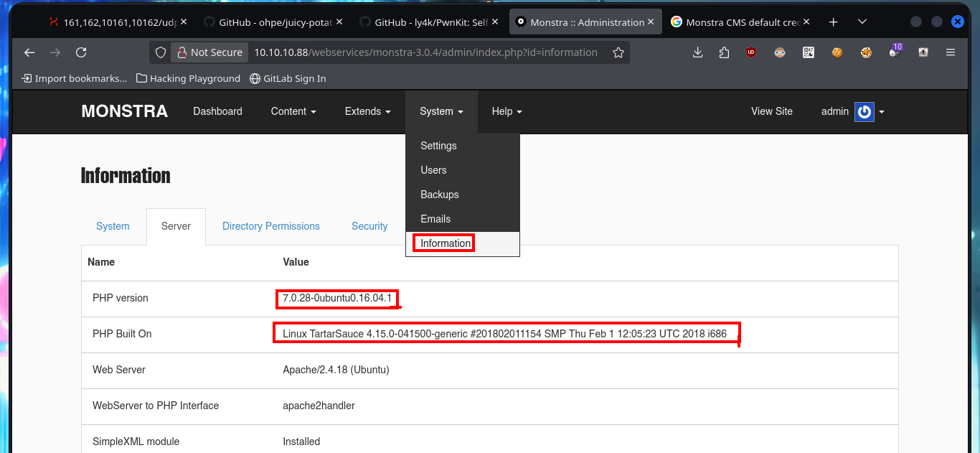This screenshot has height=453, width=980.
Task: Open the Firefox hamburger application menu
Action: point(951,52)
